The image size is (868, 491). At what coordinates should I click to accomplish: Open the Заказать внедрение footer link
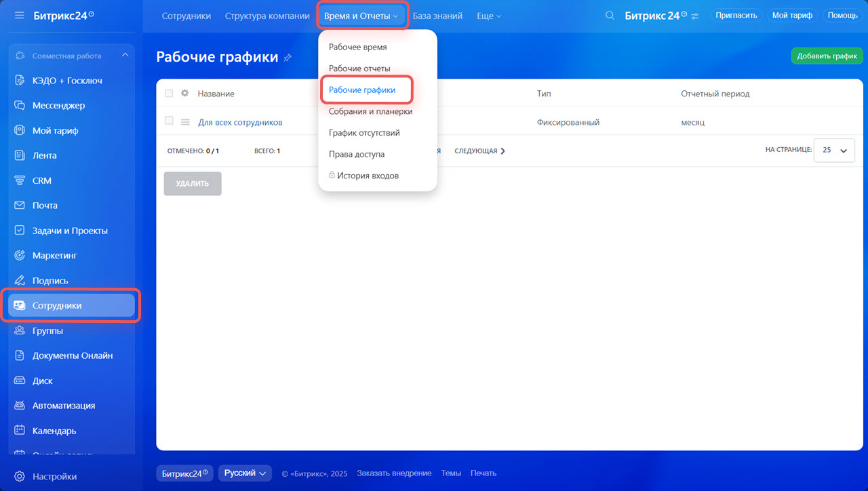pos(394,473)
